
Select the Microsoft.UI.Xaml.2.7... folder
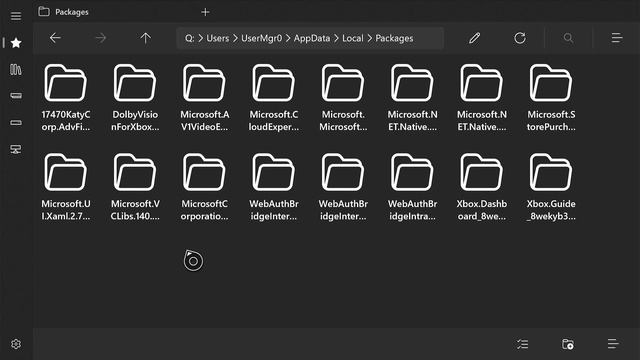point(66,187)
